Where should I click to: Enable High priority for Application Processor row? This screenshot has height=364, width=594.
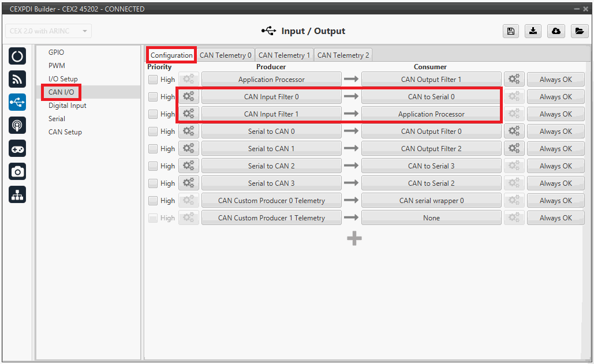coord(153,80)
